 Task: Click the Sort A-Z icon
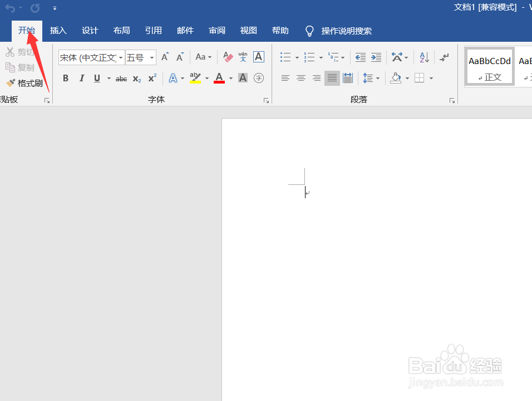coord(424,57)
